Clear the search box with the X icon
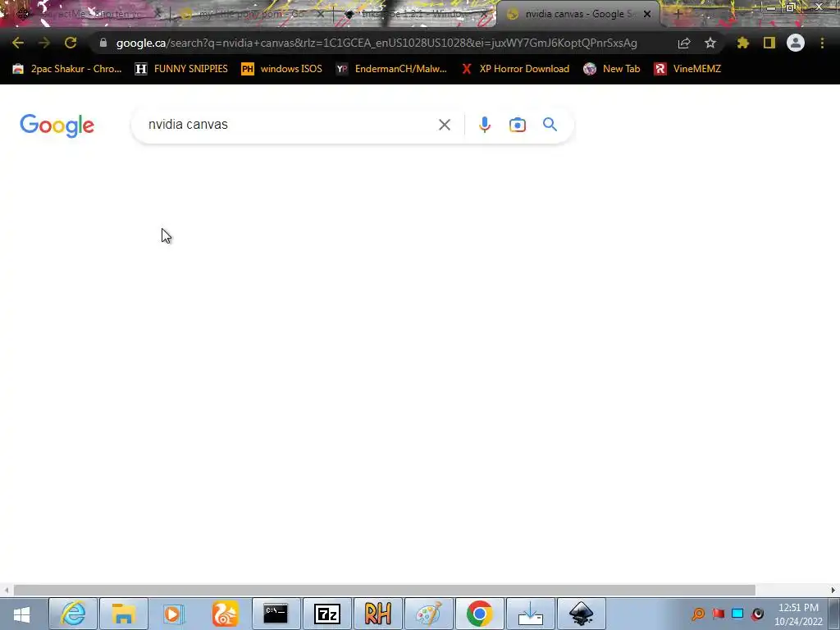This screenshot has width=840, height=630. (x=444, y=125)
